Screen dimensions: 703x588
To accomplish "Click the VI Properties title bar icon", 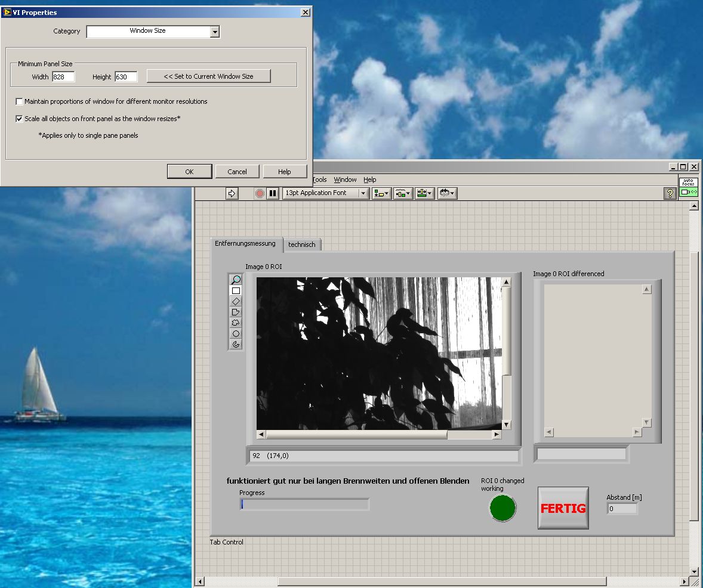I will click(7, 12).
